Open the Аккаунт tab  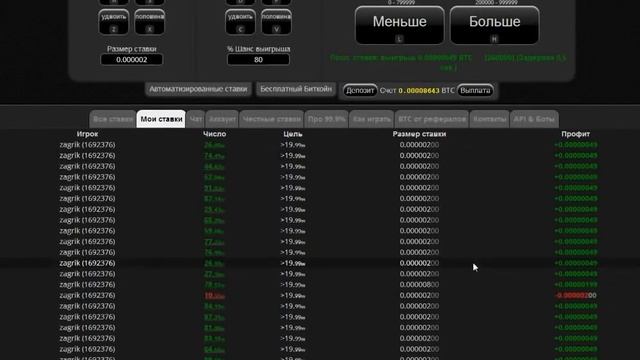[222, 119]
